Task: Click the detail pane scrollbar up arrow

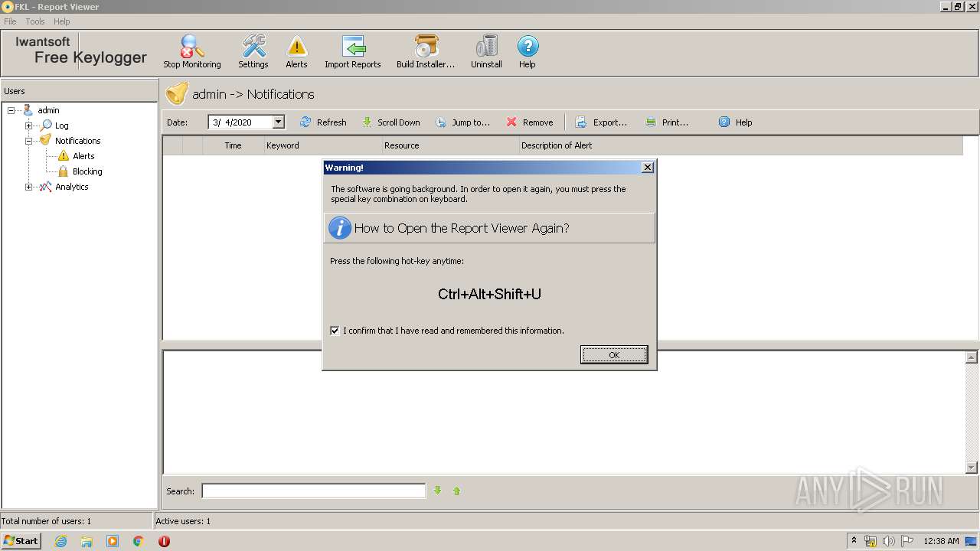Action: [972, 357]
